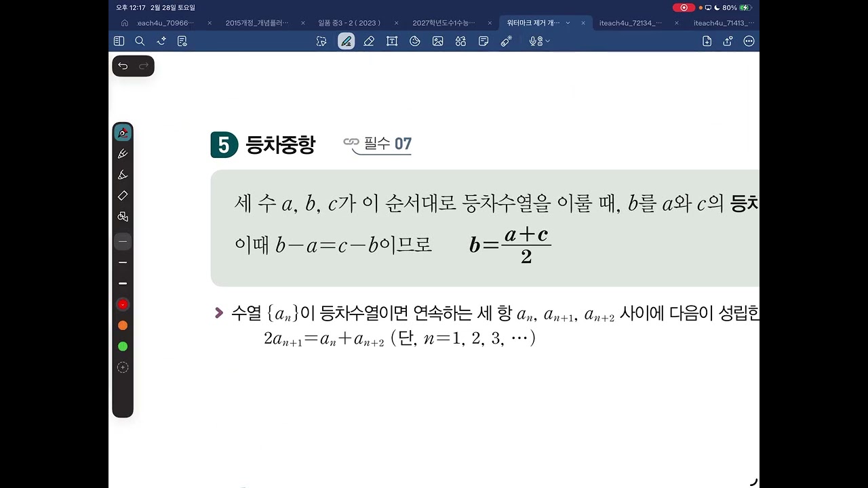Tap the numbered 5 section badge
Viewport: 868px width, 488px height.
[x=224, y=145]
